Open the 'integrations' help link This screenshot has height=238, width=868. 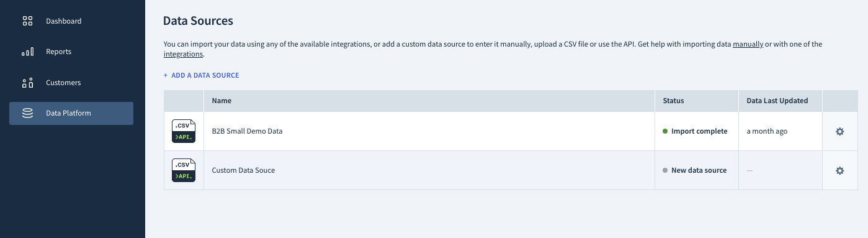pos(183,54)
